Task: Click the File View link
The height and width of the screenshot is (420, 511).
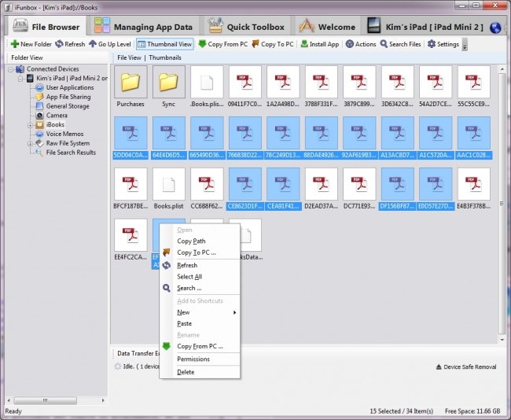Action: pyautogui.click(x=129, y=57)
